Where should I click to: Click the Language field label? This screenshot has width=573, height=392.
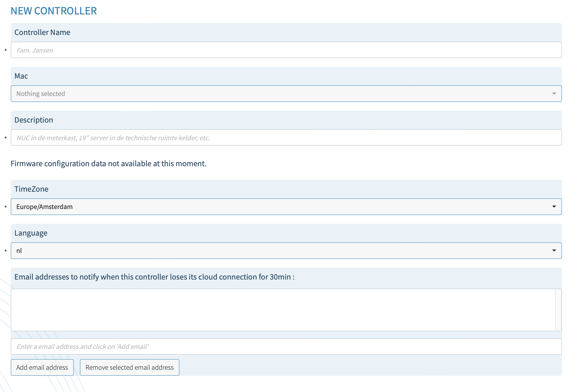click(31, 233)
